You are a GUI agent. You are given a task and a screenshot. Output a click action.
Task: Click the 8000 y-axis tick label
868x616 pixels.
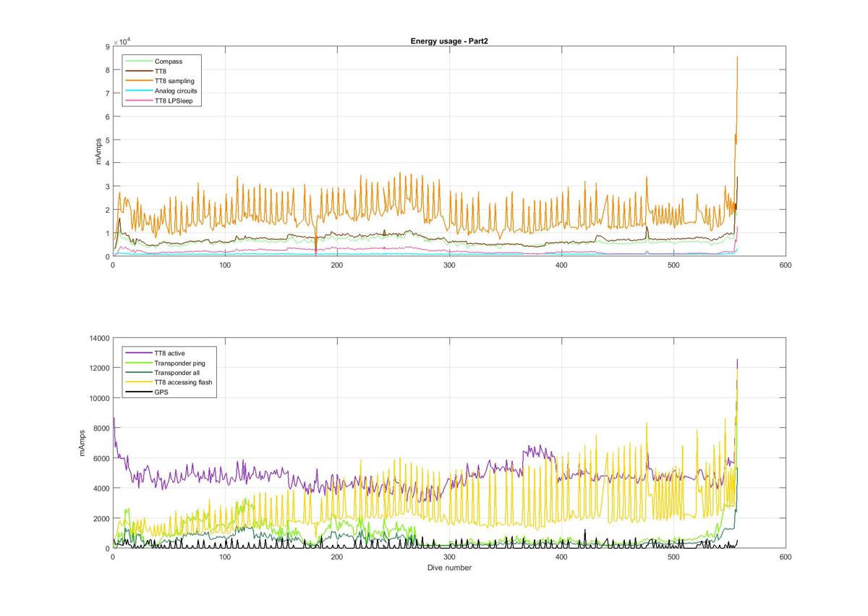pos(100,428)
